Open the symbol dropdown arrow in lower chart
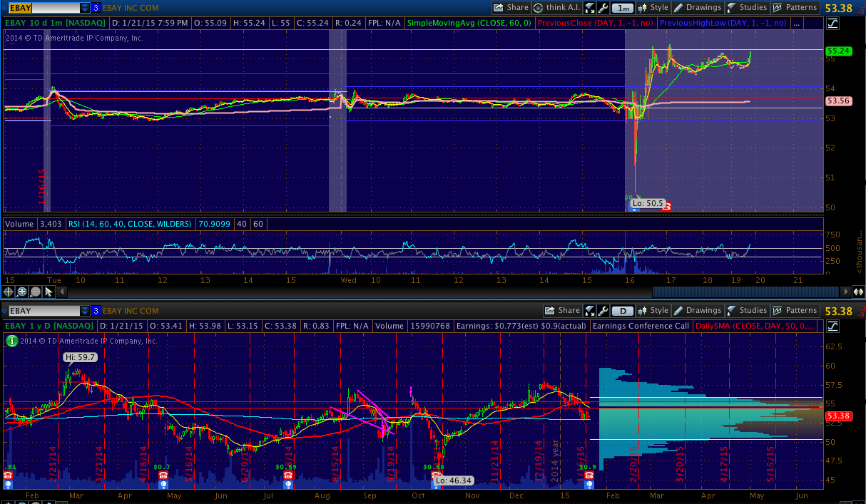The height and width of the screenshot is (504, 866). (x=85, y=311)
